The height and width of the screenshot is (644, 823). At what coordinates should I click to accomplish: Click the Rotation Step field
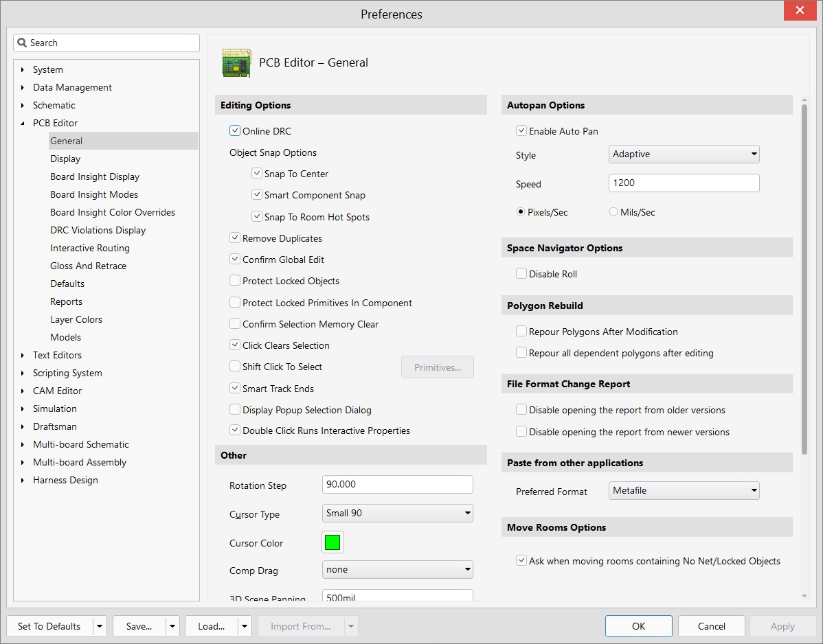[397, 484]
